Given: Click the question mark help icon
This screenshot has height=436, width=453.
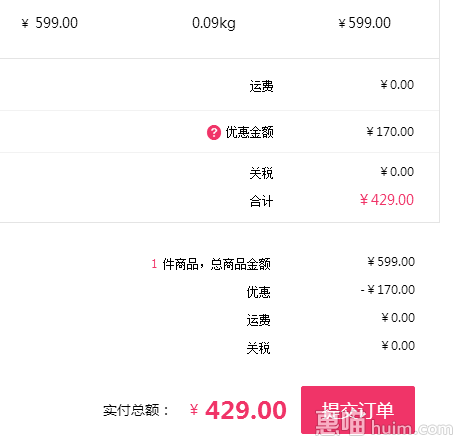Looking at the screenshot, I should (x=214, y=132).
